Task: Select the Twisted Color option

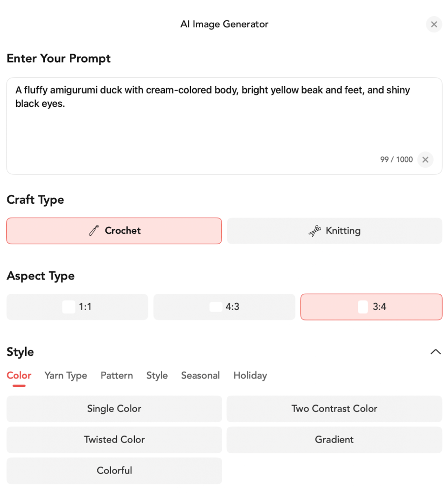Action: point(114,440)
